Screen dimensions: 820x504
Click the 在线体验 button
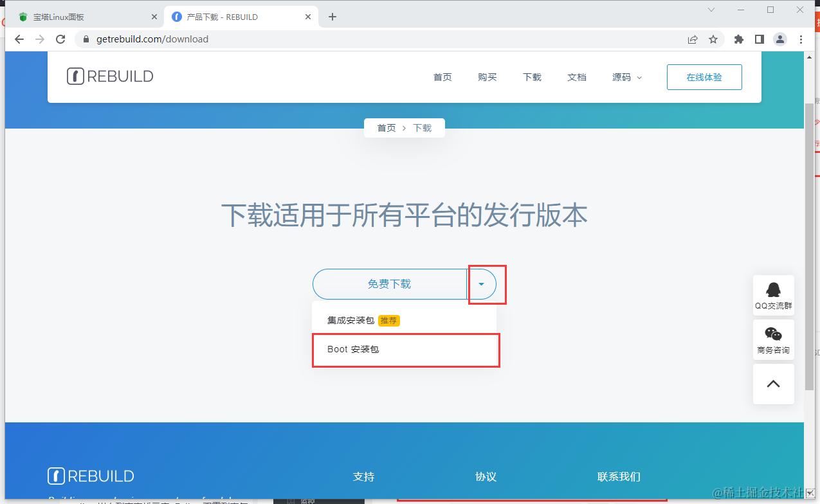tap(704, 76)
